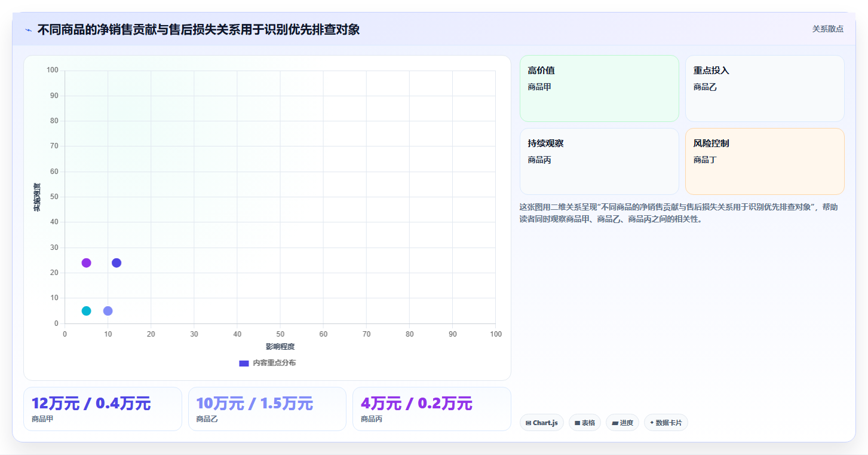
Task: Click the 表格 tag chip
Action: [x=585, y=423]
